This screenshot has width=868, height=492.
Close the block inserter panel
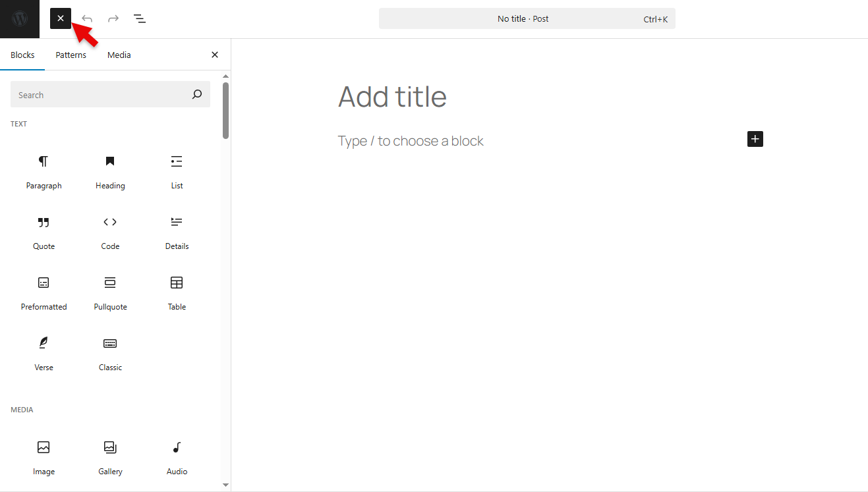pyautogui.click(x=215, y=55)
